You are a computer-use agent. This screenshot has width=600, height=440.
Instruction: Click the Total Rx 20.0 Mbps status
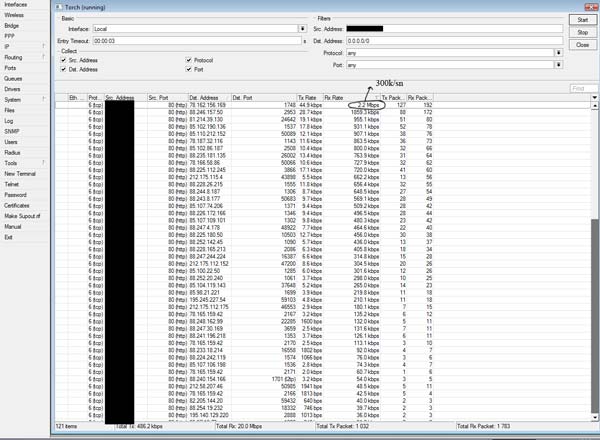[x=239, y=426]
